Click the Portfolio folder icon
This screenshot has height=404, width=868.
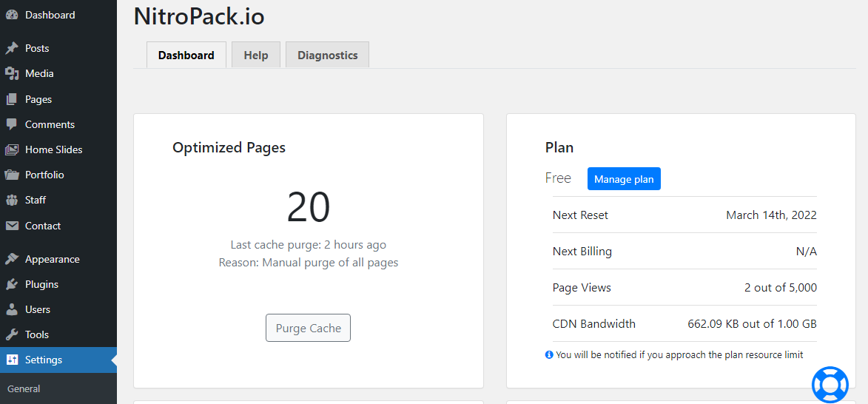coord(12,175)
